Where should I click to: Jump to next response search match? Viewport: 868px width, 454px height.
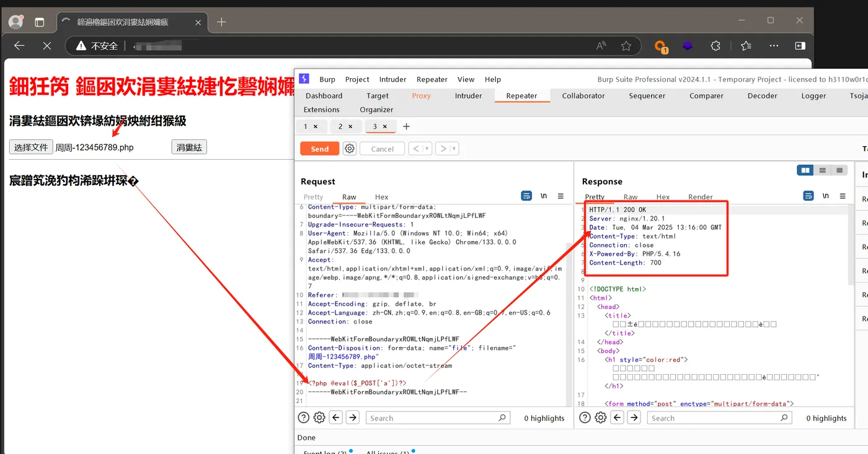click(634, 417)
